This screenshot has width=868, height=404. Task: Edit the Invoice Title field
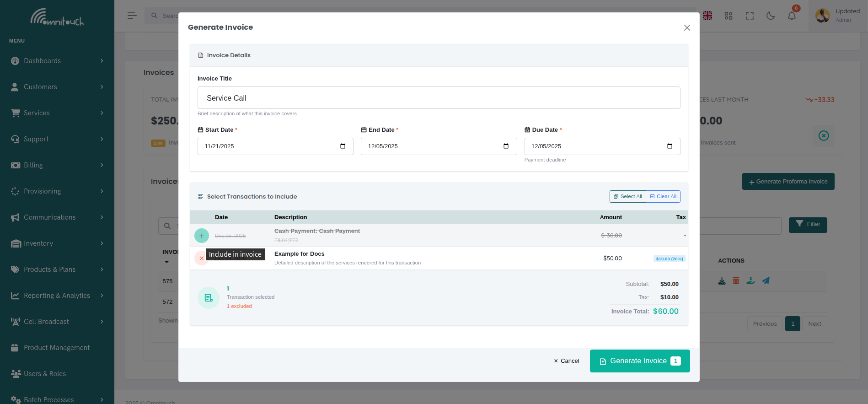pyautogui.click(x=439, y=98)
